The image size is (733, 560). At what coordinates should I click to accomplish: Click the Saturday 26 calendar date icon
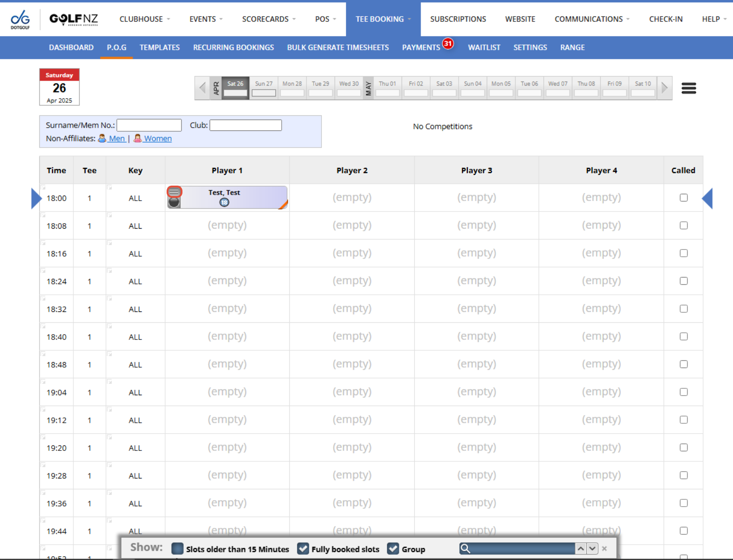click(x=59, y=87)
